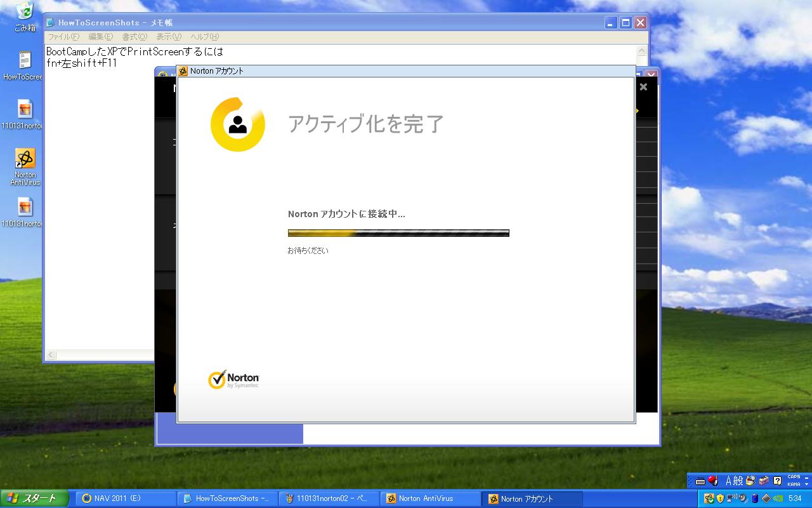812x508 pixels.
Task: Click the 5:34 clock in the tray
Action: pos(795,498)
